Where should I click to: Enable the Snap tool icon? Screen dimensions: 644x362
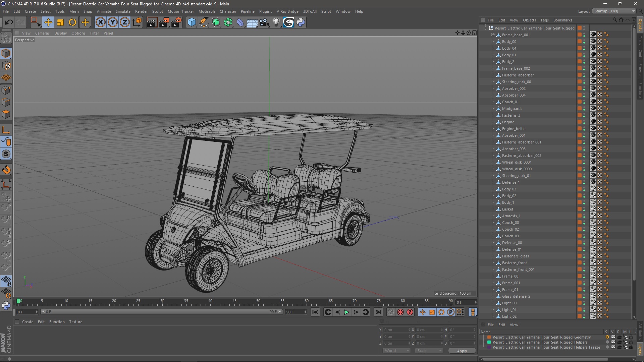[x=6, y=154]
